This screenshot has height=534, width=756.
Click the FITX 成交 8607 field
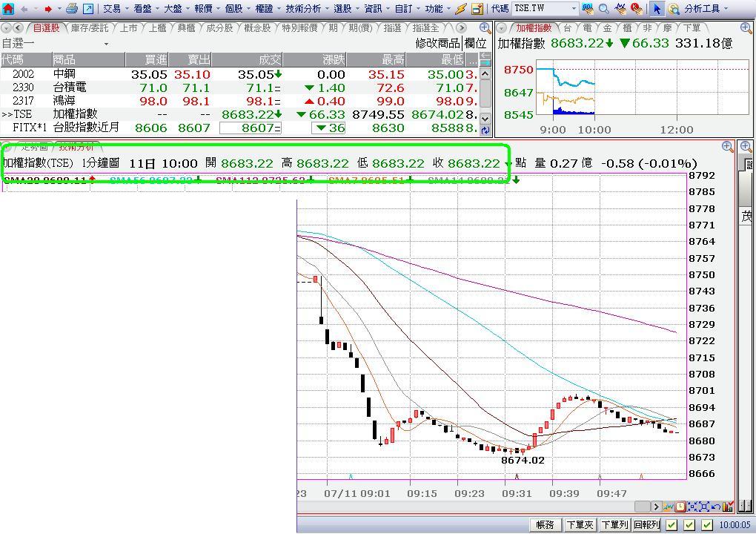251,128
